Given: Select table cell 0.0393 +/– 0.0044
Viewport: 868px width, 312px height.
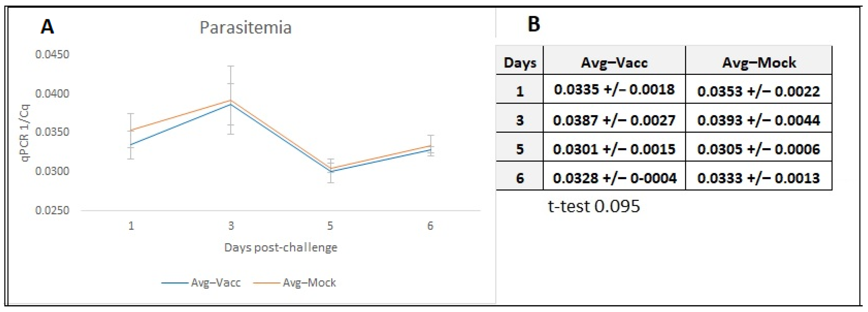Looking at the screenshot, I should [x=758, y=120].
